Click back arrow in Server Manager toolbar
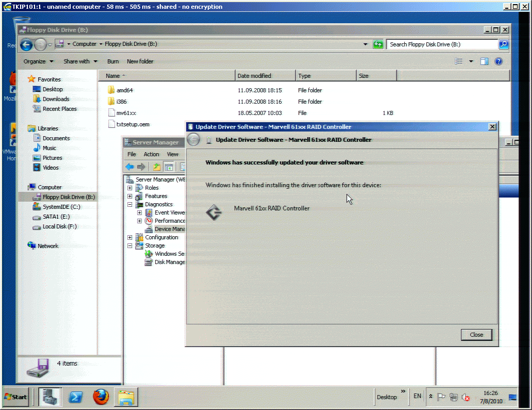 129,167
